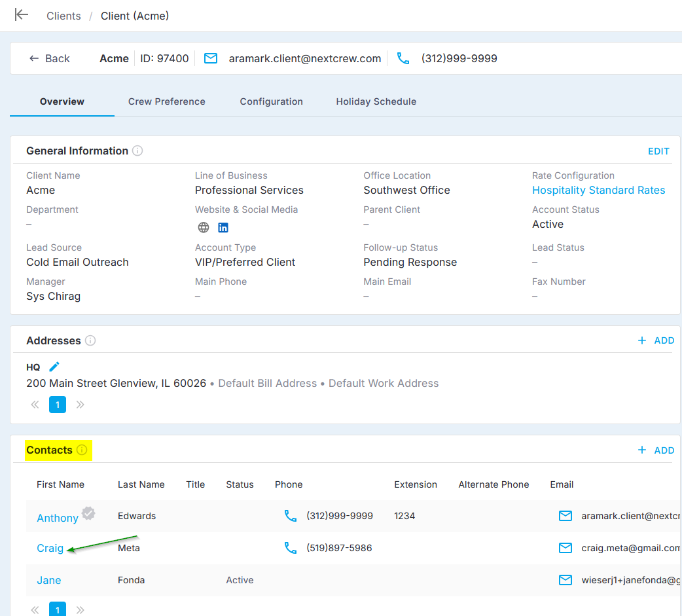682x616 pixels.
Task: Click last name Fonda
Action: (131, 581)
